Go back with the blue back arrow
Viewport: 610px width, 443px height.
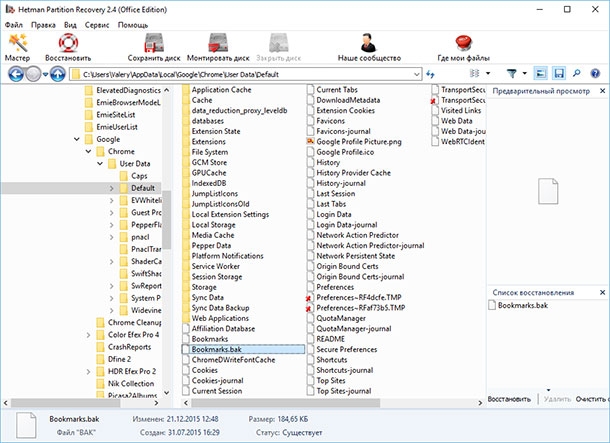click(16, 74)
